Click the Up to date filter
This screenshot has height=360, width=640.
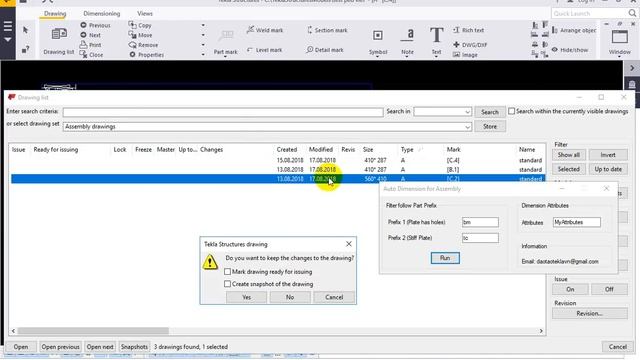click(x=608, y=169)
